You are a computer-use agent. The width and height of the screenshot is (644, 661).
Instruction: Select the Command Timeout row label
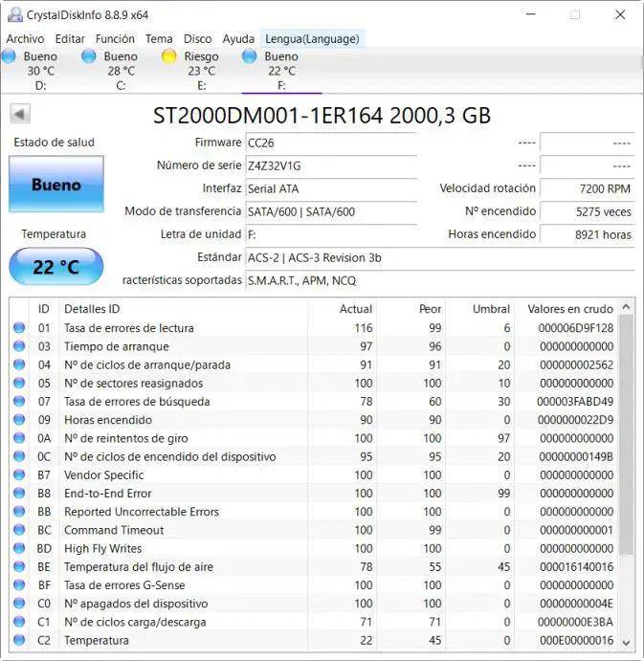click(114, 530)
